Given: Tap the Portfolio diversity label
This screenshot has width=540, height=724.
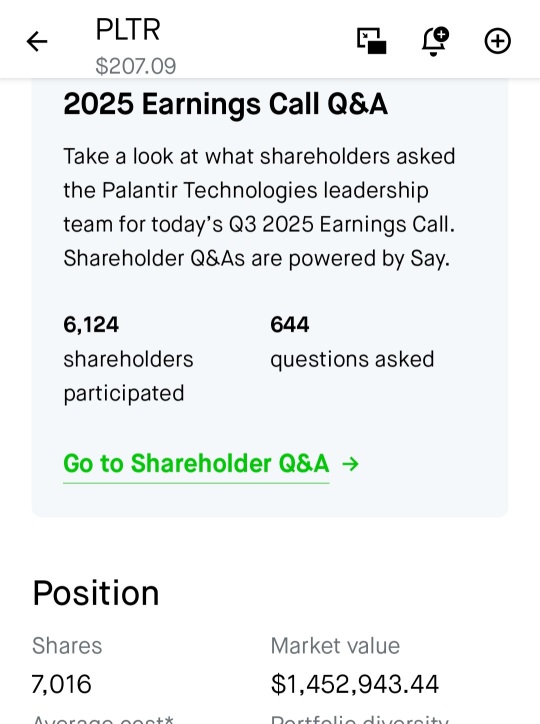Looking at the screenshot, I should point(360,719).
